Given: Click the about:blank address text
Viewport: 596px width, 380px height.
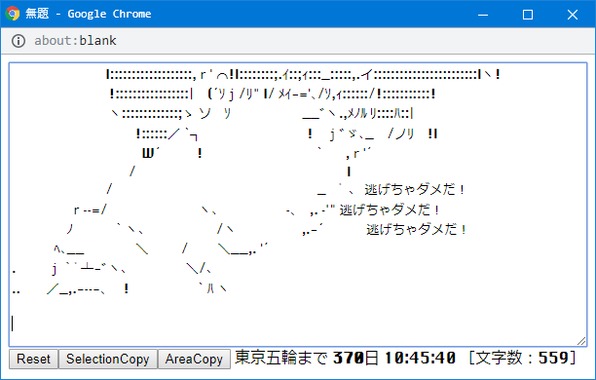Looking at the screenshot, I should (x=75, y=40).
